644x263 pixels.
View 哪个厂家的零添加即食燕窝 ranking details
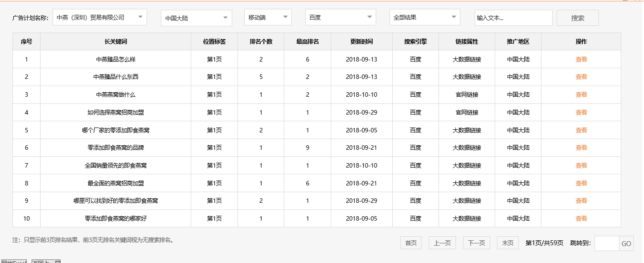coord(581,130)
